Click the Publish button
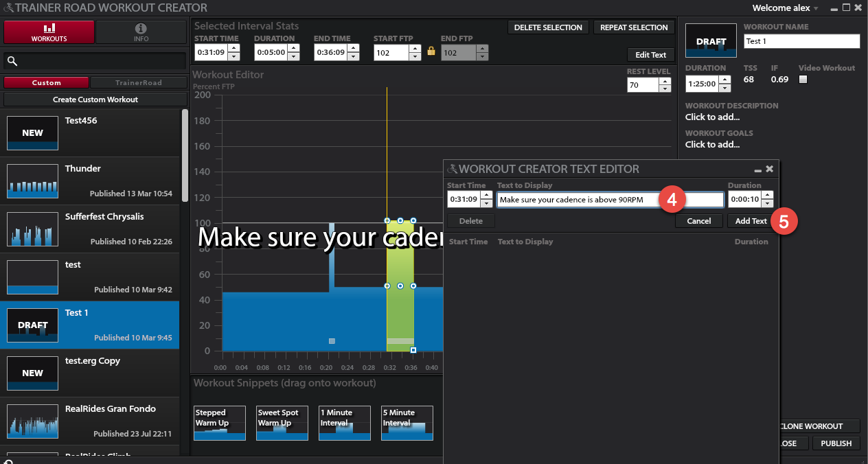 836,443
